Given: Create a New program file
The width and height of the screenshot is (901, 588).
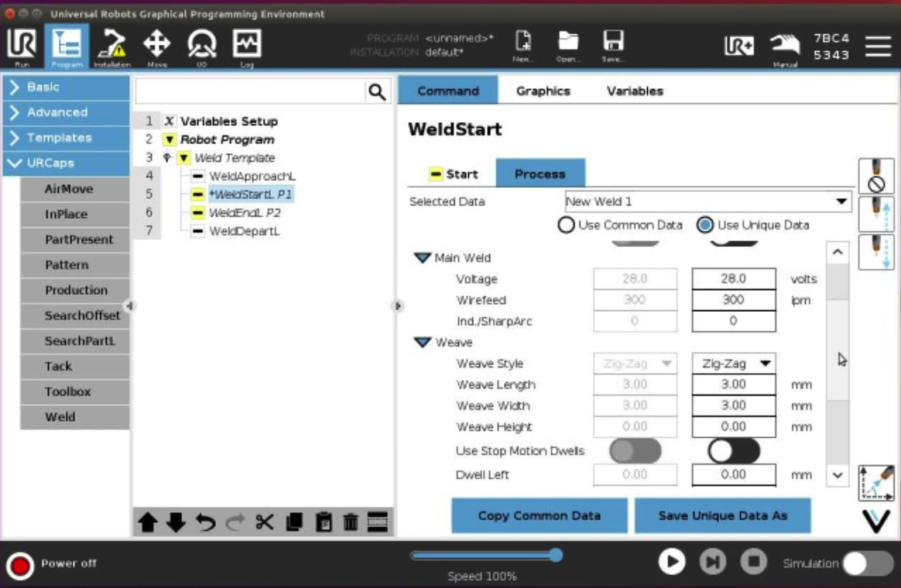Looking at the screenshot, I should click(523, 46).
